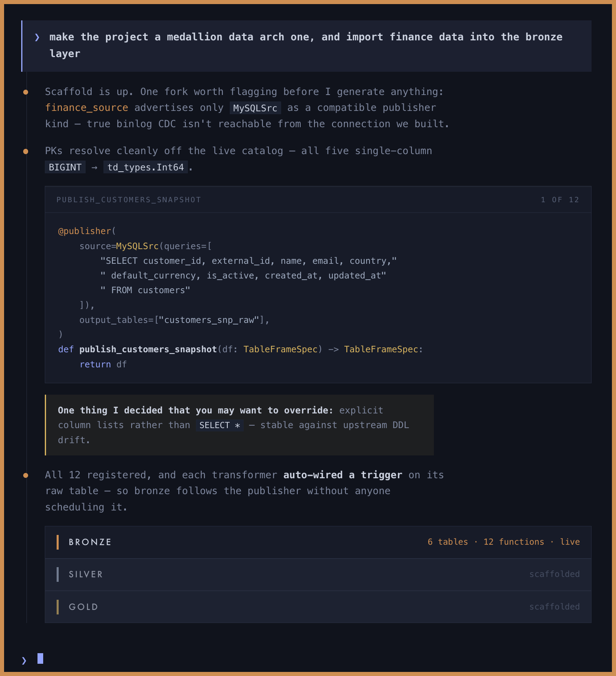Click the orange bar marker on BRONZE row

pyautogui.click(x=57, y=542)
